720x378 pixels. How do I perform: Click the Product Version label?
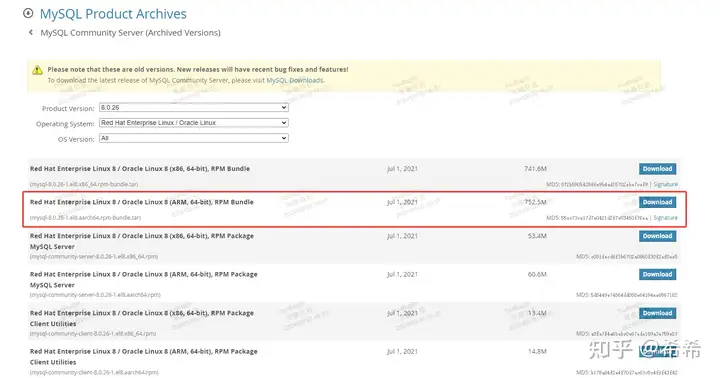[x=68, y=108]
